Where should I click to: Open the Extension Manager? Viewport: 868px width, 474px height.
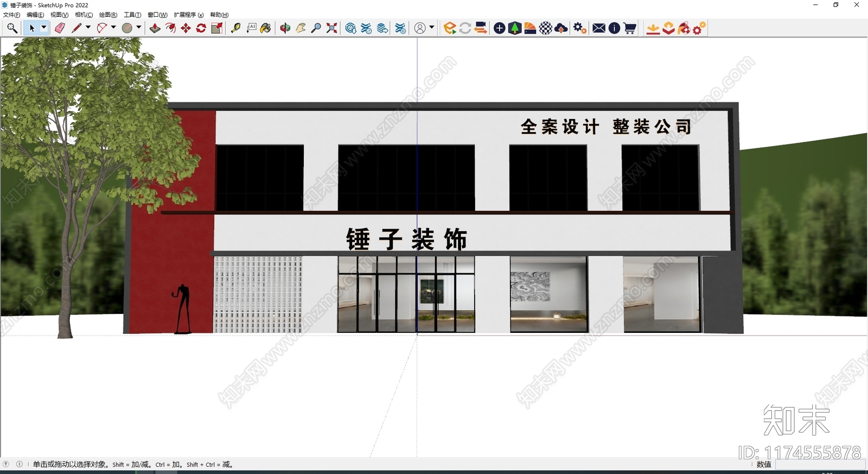(400, 28)
